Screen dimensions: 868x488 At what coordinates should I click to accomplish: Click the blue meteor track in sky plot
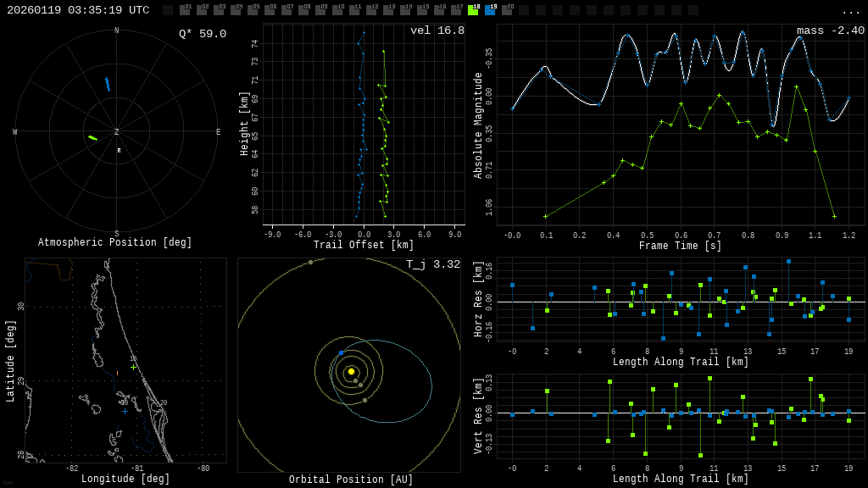(107, 84)
